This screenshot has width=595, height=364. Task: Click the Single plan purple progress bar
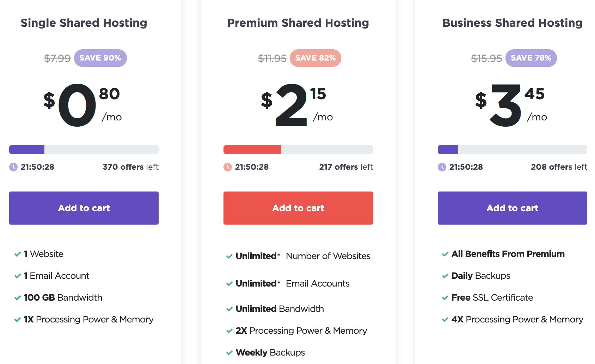click(84, 150)
